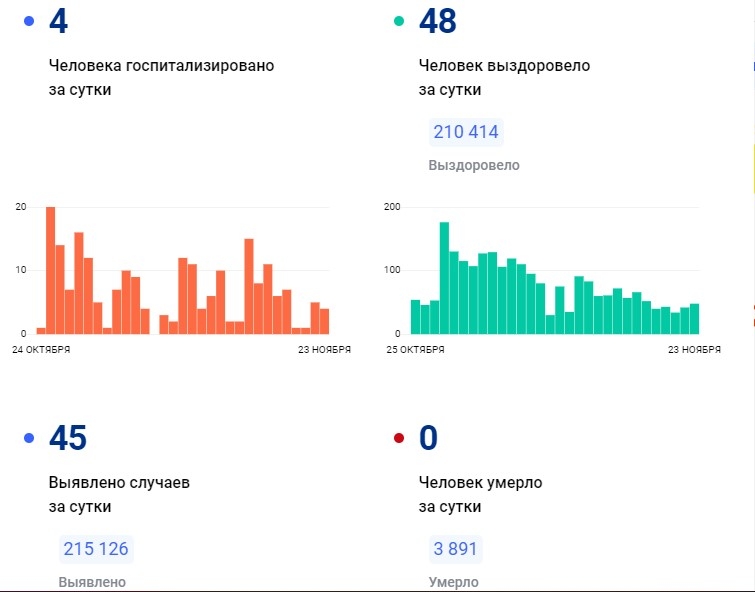This screenshot has width=755, height=592.
Task: Select the 215 126 total detected badge
Action: point(96,549)
